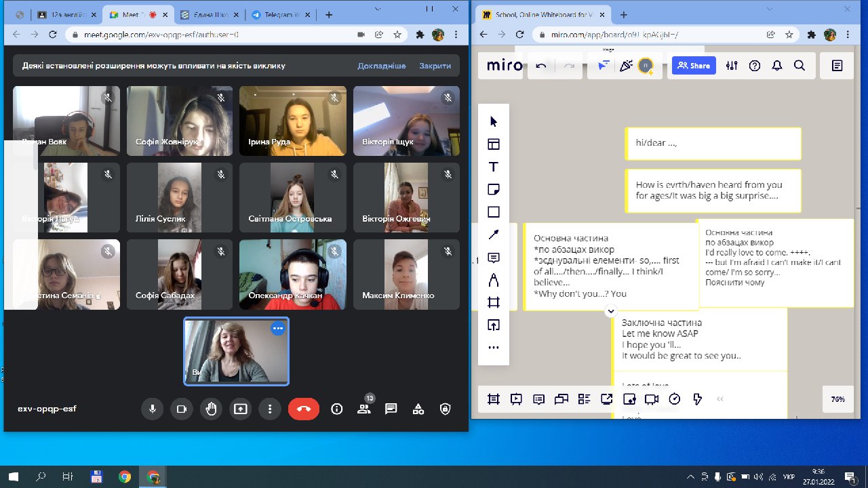
Task: Click screen sharing icon in Miro bottom bar
Action: (607, 399)
